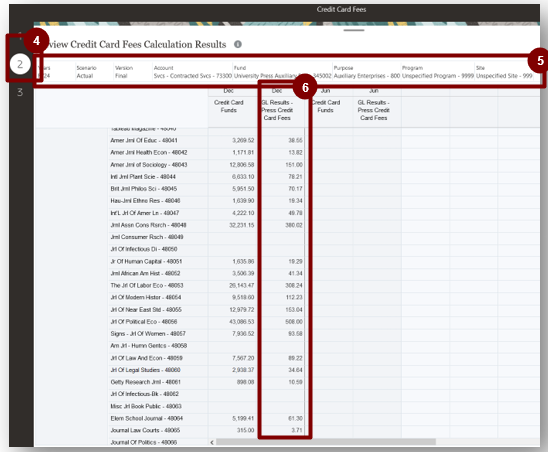
Task: Click the GL Results fee cell 151.00
Action: point(282,165)
